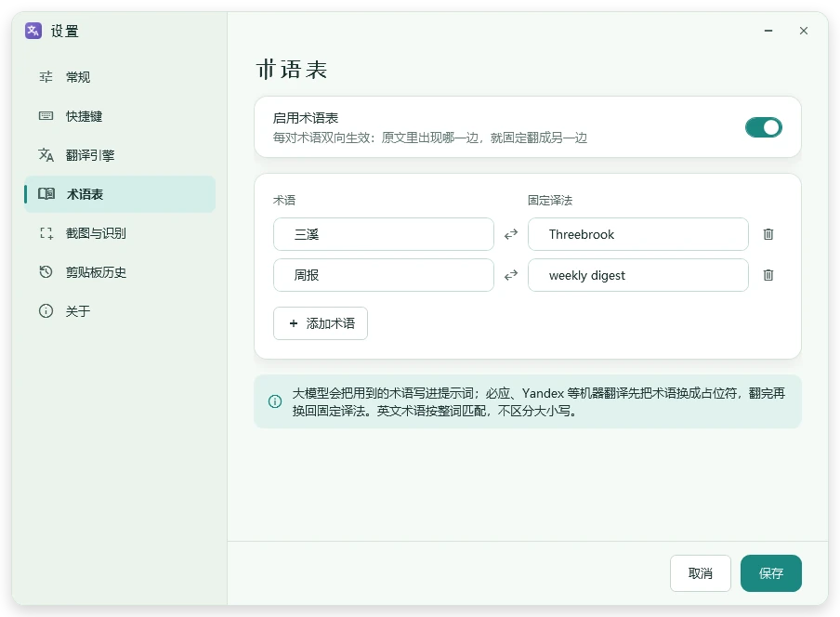Click the 固定译法 column header
Viewport: 840px width, 617px height.
(x=550, y=201)
